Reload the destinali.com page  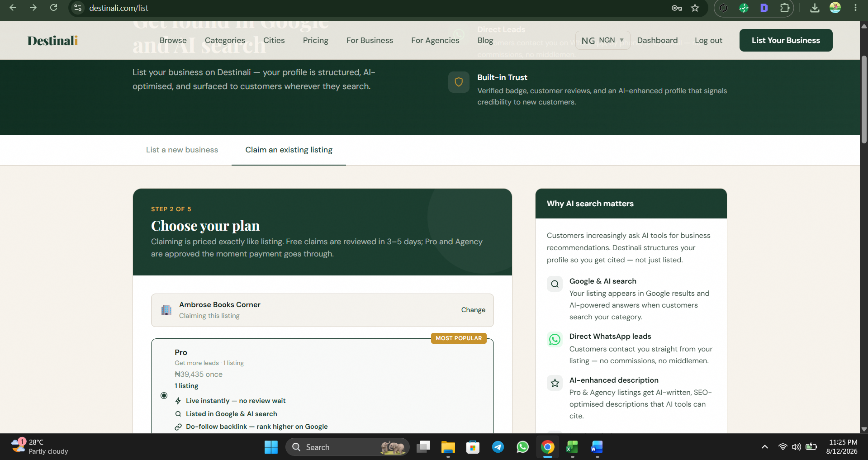click(x=53, y=8)
